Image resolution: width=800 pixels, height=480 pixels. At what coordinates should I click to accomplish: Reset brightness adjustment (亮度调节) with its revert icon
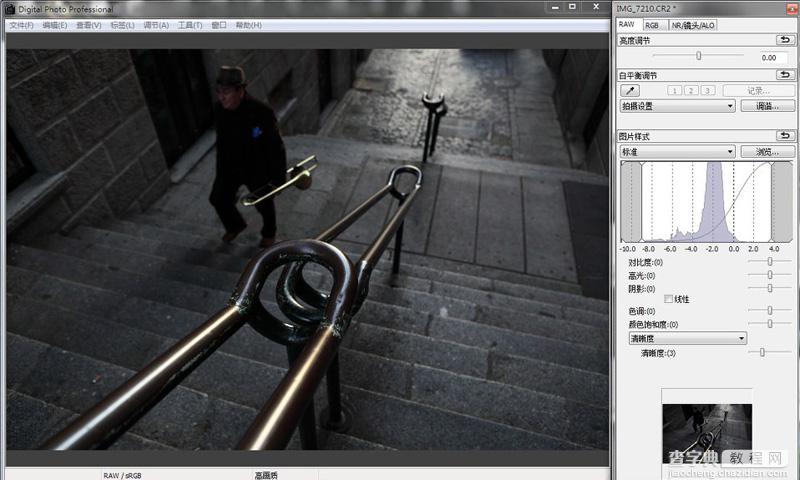(x=785, y=40)
